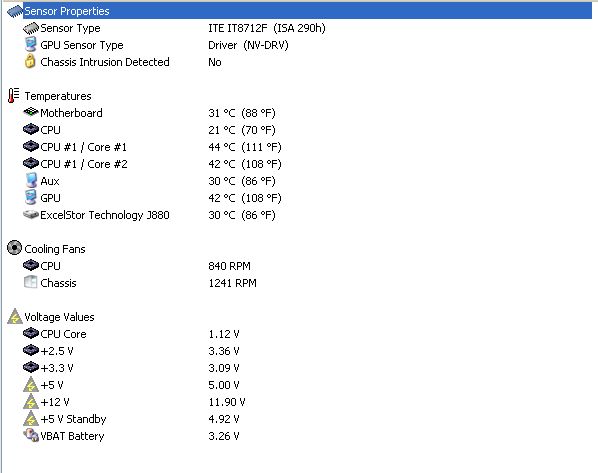Image resolution: width=598 pixels, height=473 pixels.
Task: Select the Sensor Properties header row
Action: pos(299,11)
